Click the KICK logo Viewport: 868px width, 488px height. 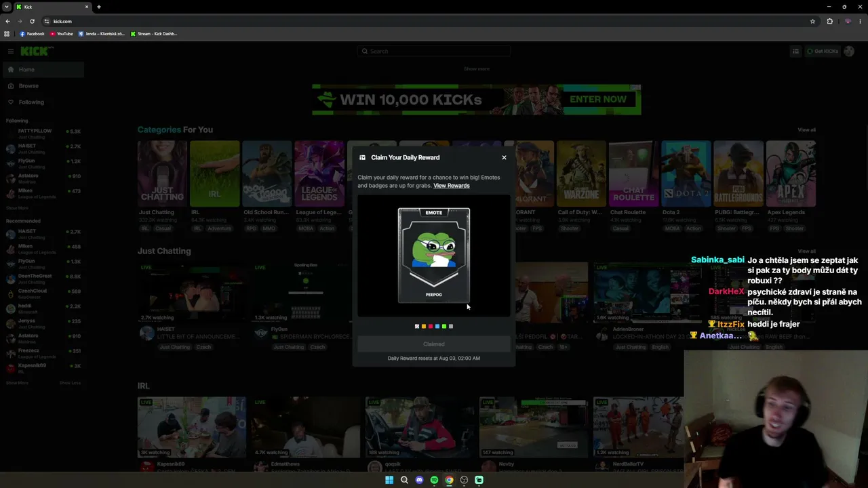[x=35, y=51]
